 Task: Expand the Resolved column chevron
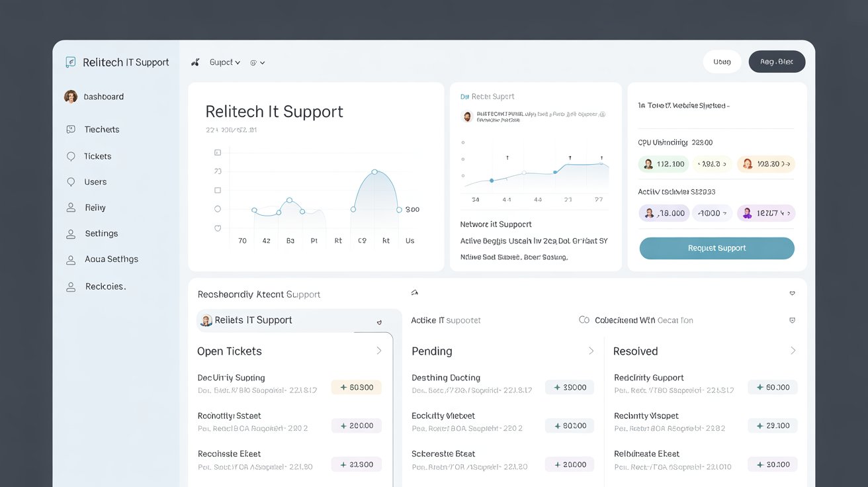pyautogui.click(x=793, y=351)
